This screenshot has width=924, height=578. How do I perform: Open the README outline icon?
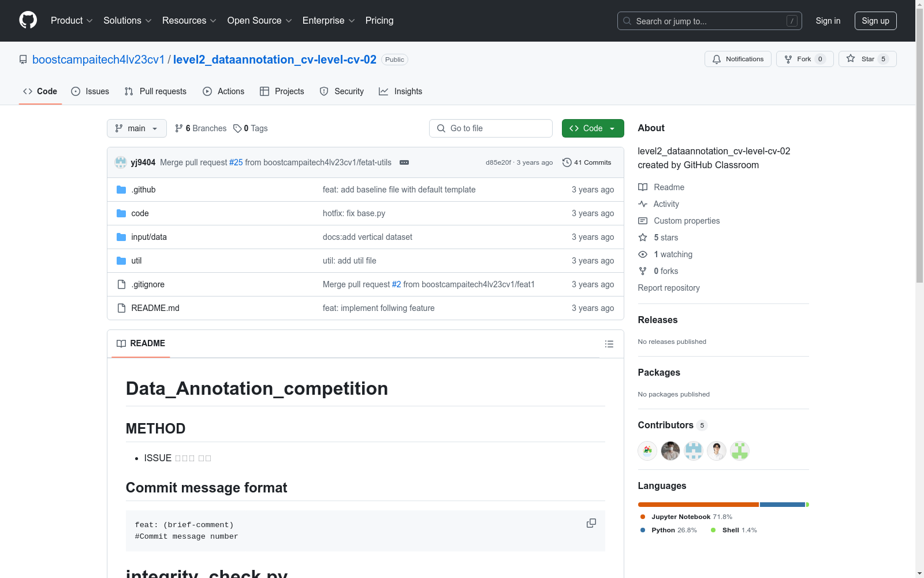click(x=609, y=344)
